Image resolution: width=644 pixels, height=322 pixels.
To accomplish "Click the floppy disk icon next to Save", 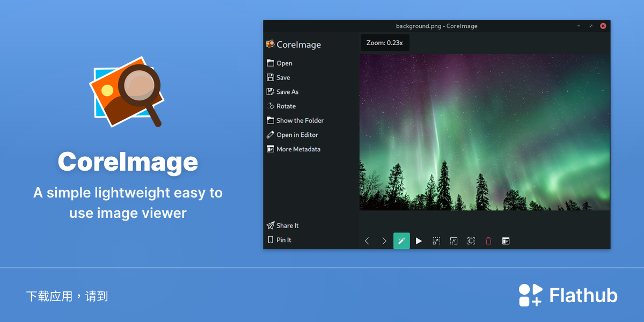I will (270, 77).
